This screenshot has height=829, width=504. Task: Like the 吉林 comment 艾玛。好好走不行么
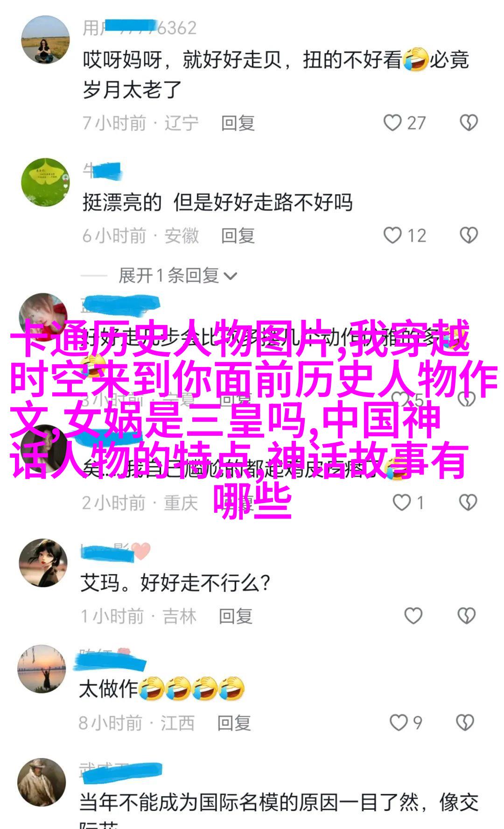[413, 616]
